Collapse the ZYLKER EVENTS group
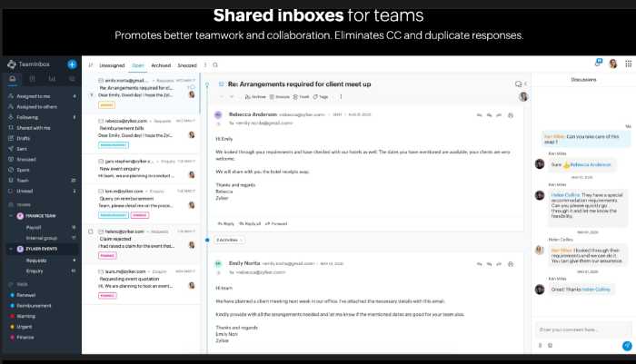The height and width of the screenshot is (364, 636). tap(11, 249)
